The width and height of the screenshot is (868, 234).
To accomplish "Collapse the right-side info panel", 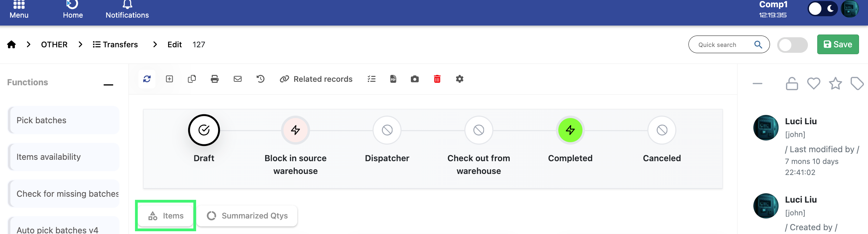I will pos(757,84).
